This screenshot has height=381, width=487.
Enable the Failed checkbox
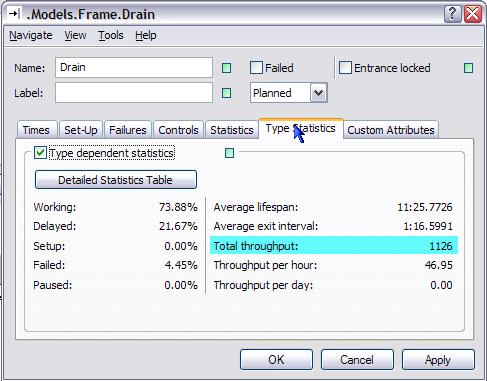256,68
